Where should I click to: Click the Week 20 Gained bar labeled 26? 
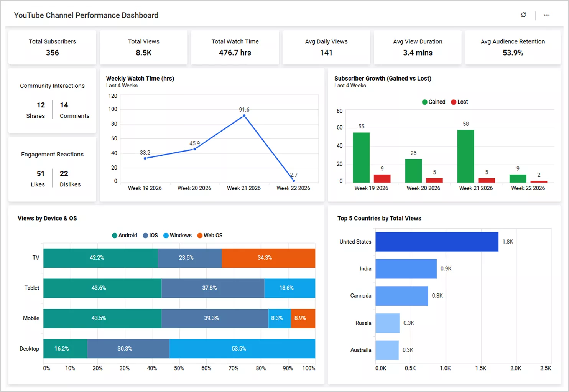413,171
